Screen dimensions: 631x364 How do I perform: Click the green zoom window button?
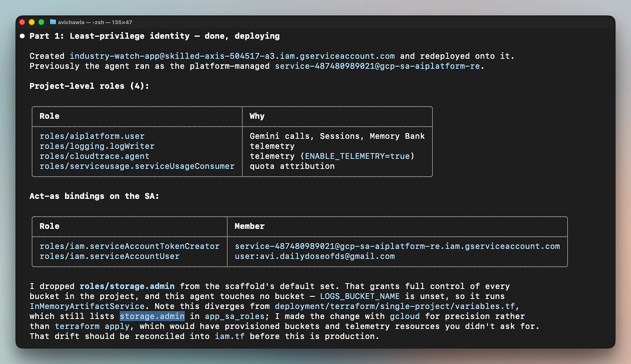pos(41,22)
